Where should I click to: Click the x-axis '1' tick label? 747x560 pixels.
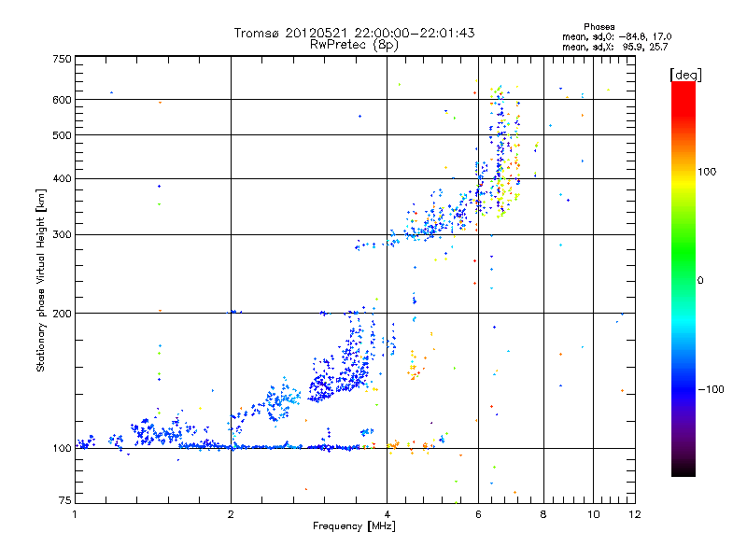pos(75,514)
